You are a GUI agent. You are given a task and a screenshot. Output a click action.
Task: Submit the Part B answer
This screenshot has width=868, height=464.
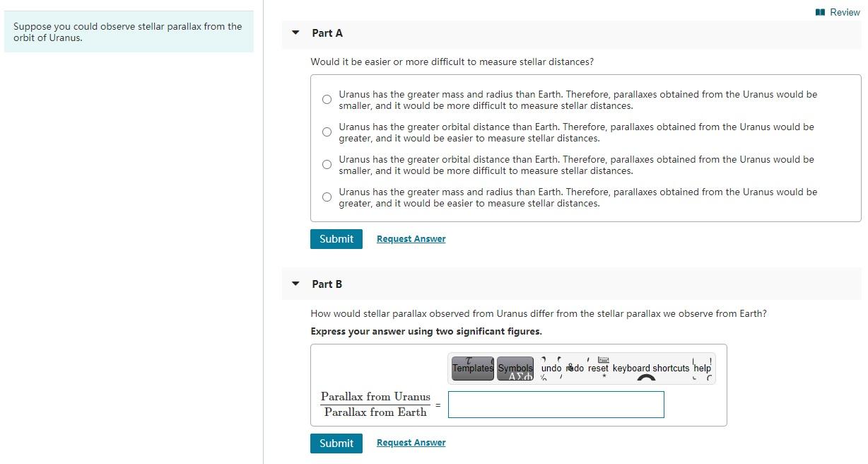coord(336,443)
